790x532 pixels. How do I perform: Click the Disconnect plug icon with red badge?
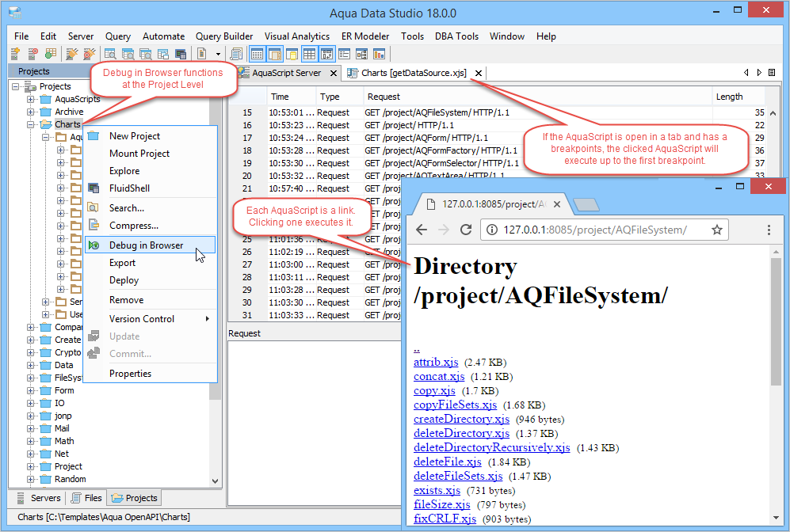click(x=90, y=53)
